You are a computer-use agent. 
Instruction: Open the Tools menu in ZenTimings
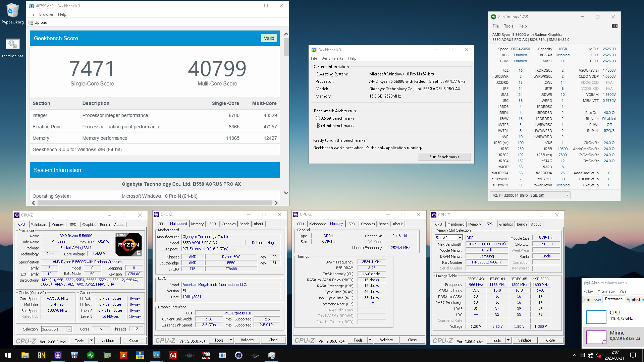tap(508, 26)
